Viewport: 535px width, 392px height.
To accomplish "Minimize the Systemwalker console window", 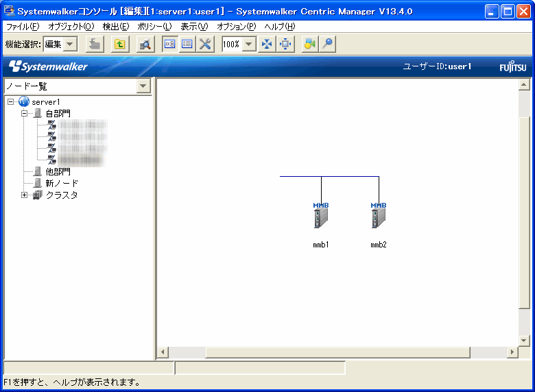I will (492, 12).
